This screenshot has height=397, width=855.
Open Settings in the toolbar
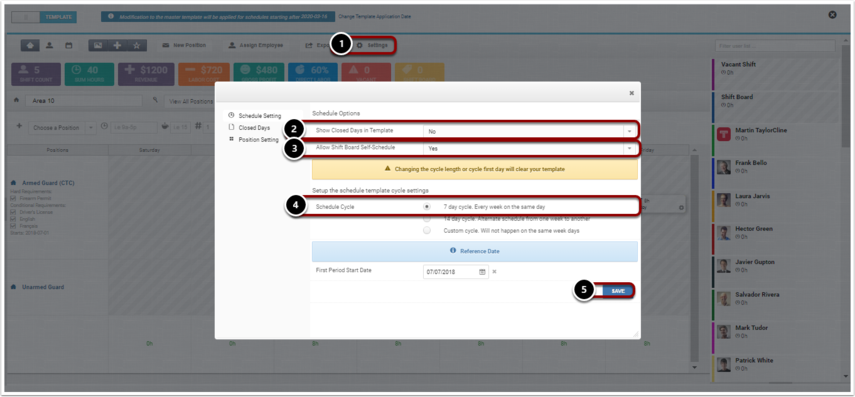coord(372,45)
